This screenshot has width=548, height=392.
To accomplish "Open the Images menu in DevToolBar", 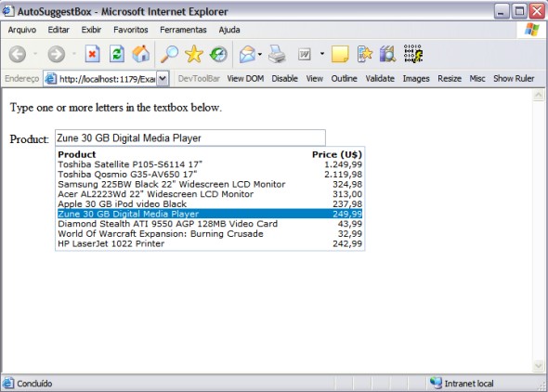I will (x=416, y=79).
